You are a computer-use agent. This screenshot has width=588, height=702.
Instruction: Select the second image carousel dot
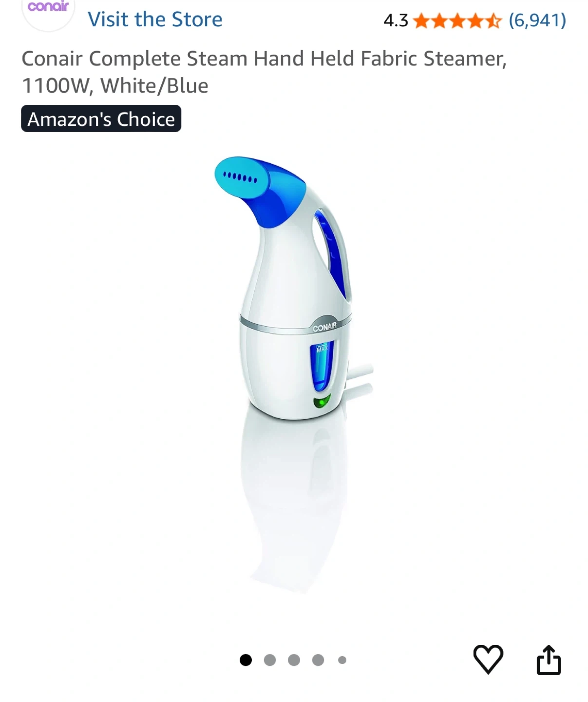(270, 660)
